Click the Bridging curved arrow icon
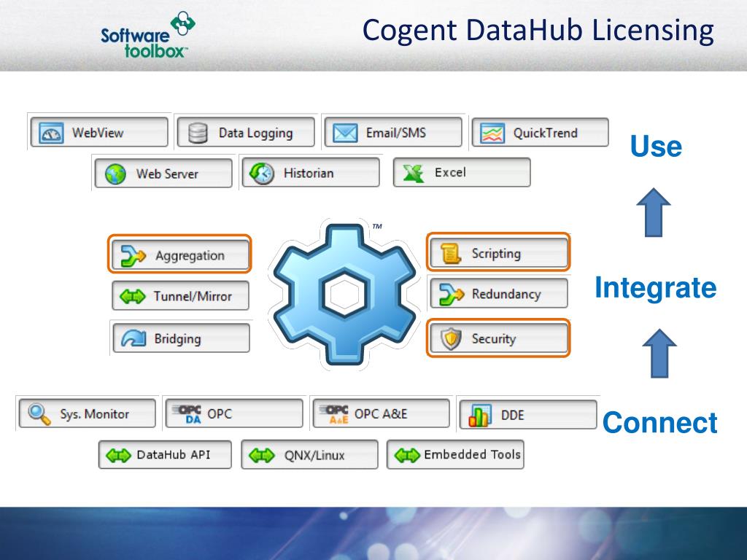 [x=133, y=338]
